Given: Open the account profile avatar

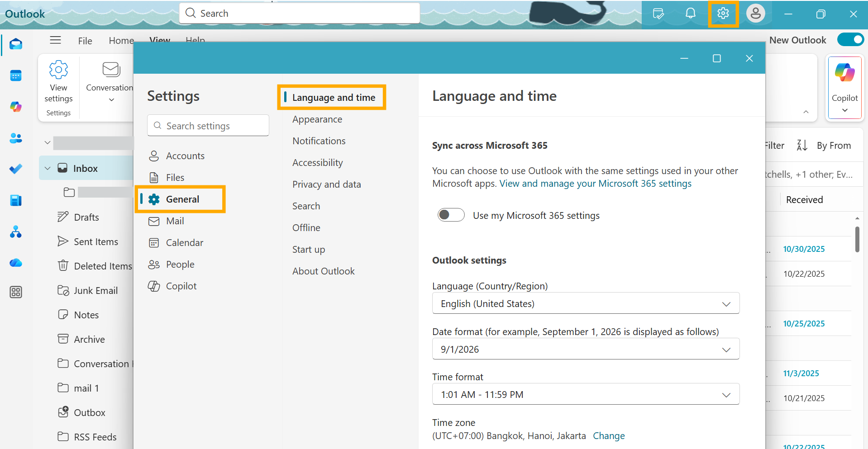Looking at the screenshot, I should click(x=756, y=14).
